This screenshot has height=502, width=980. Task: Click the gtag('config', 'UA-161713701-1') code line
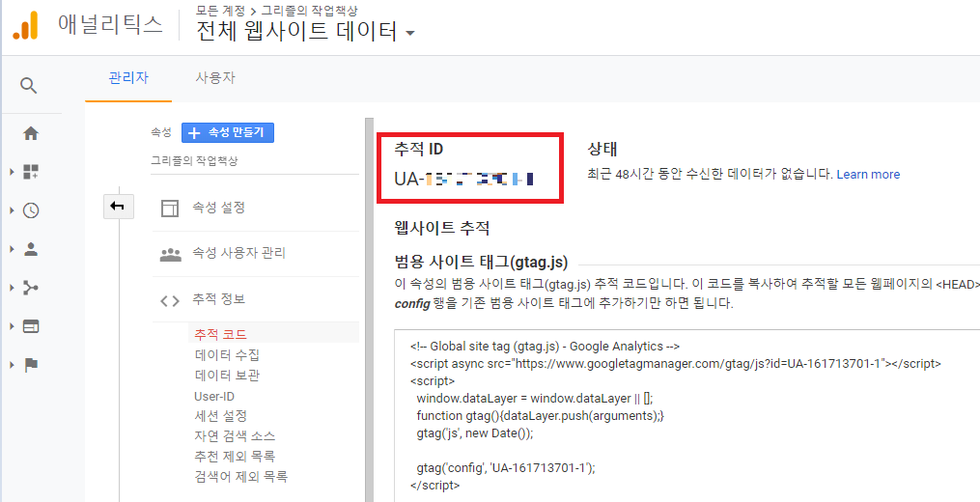click(x=506, y=467)
